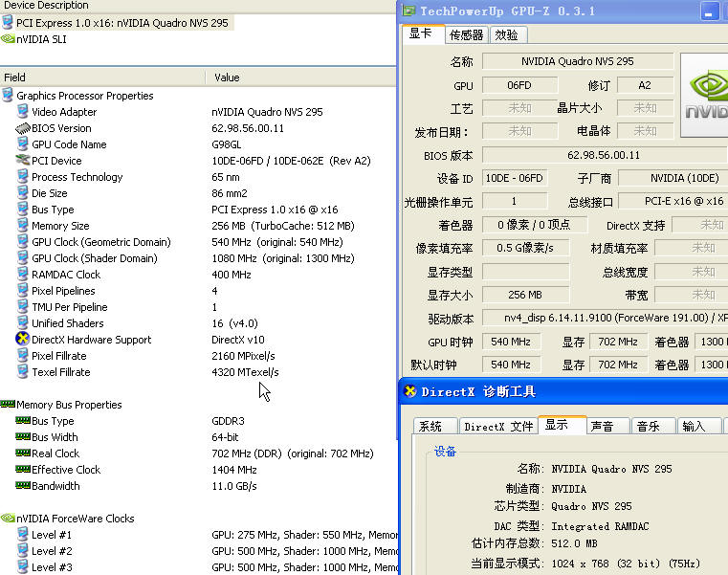Click the Real Clock memory icon

click(x=23, y=453)
